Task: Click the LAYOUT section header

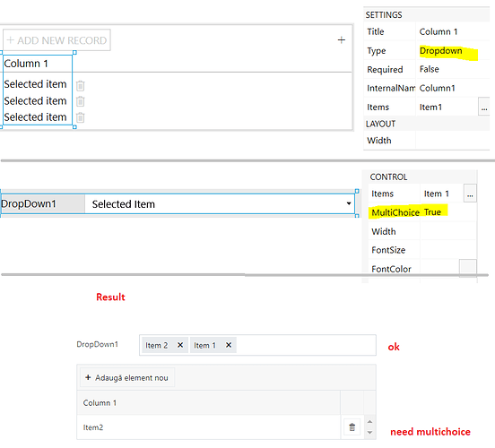Action: 380,124
